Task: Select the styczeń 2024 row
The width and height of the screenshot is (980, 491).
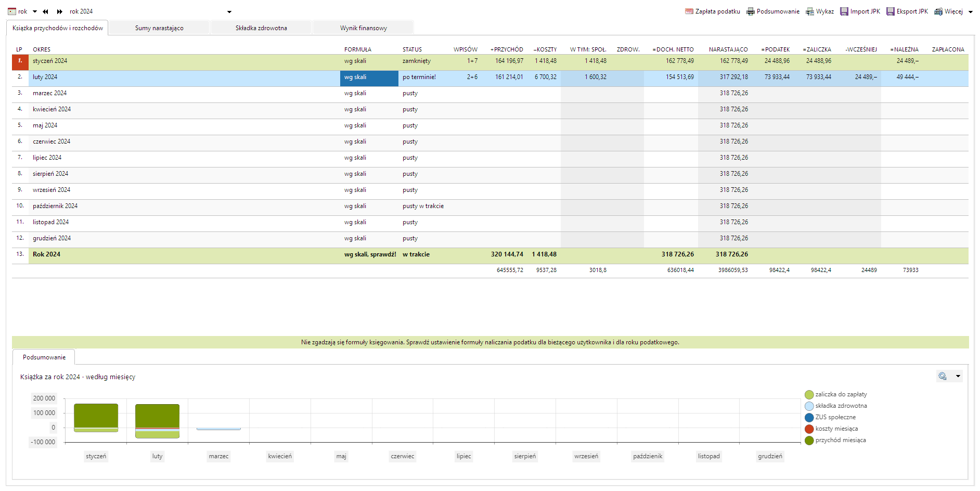Action: (50, 61)
